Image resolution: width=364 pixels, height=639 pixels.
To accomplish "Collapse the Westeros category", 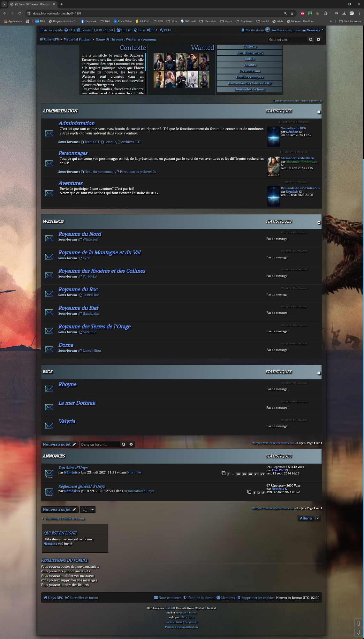I will [319, 222].
